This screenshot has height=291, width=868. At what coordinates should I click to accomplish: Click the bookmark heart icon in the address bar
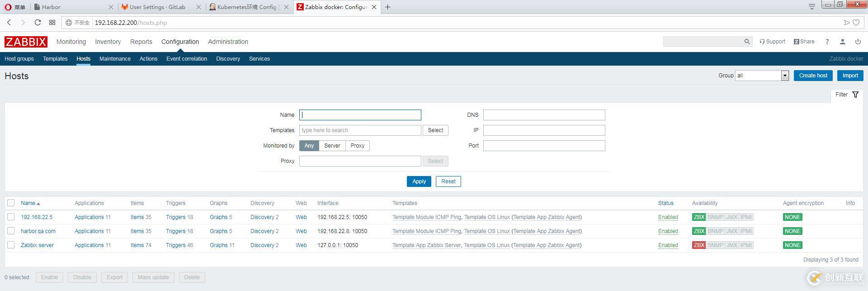(856, 23)
